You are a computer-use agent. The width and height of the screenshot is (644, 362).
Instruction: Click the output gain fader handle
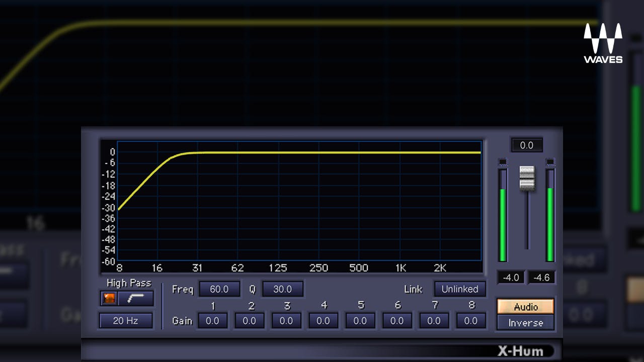pos(527,178)
